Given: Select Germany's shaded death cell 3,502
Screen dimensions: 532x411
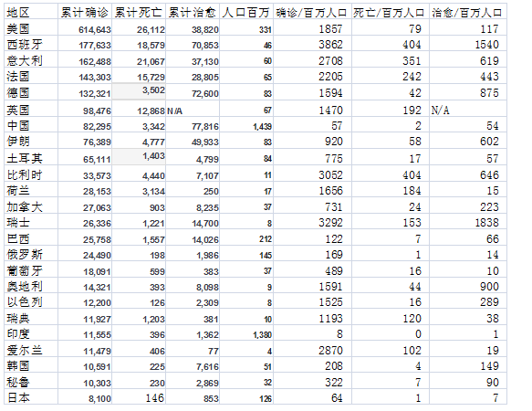Looking at the screenshot, I should click(x=139, y=91).
